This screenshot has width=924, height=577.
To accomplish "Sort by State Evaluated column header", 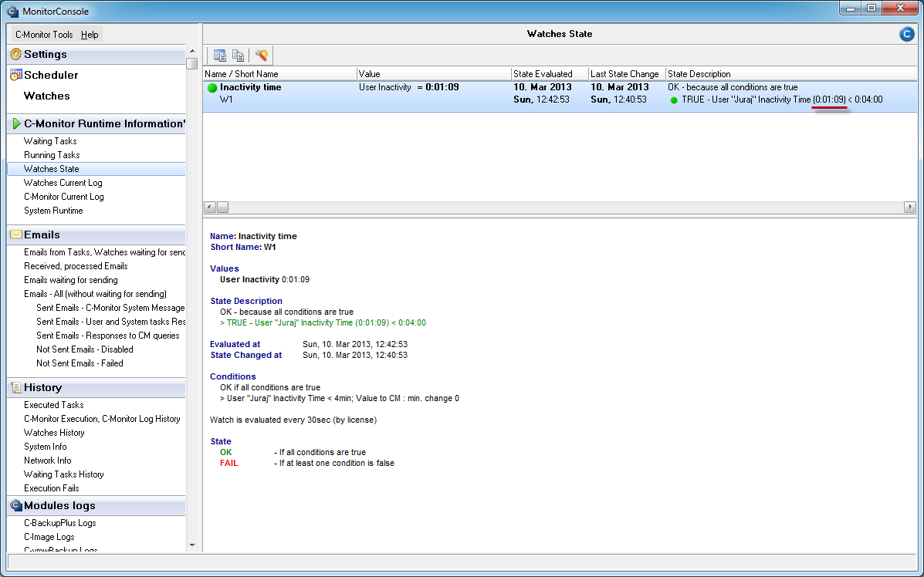I will [x=550, y=74].
